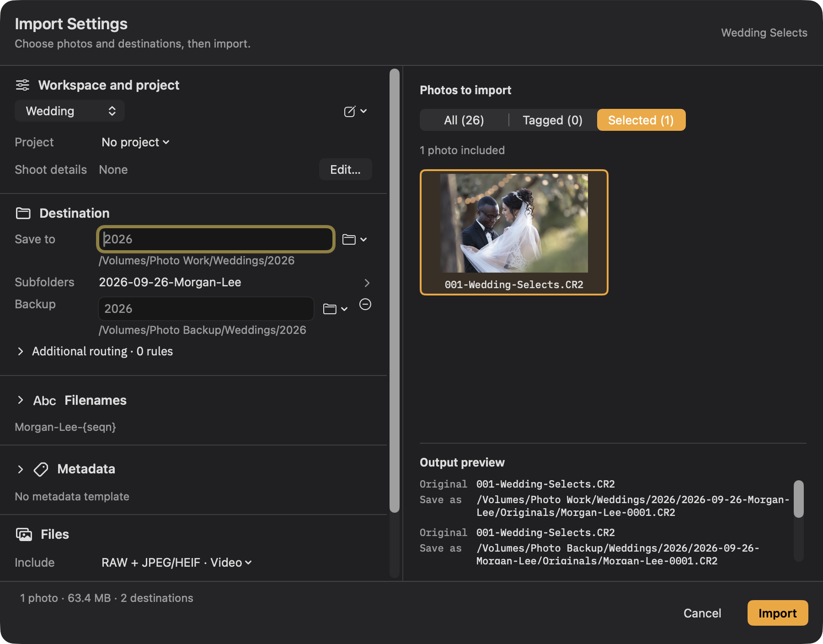This screenshot has width=823, height=644.
Task: Click the Save to text field
Action: 216,239
